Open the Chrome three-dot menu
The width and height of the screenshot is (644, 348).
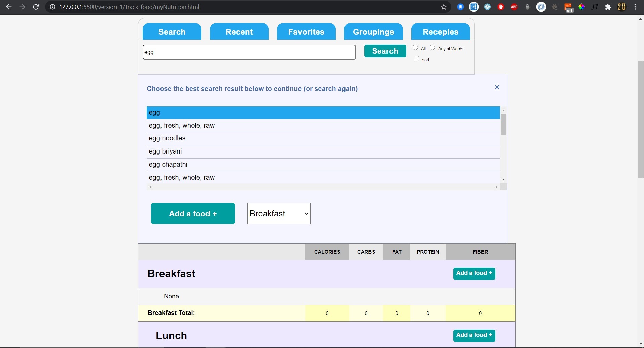pyautogui.click(x=635, y=7)
